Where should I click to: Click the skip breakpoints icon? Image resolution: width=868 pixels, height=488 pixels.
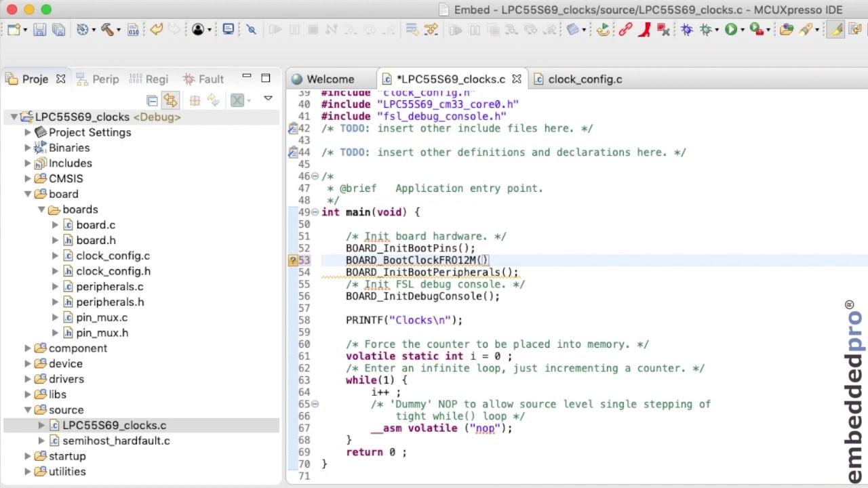[x=252, y=29]
